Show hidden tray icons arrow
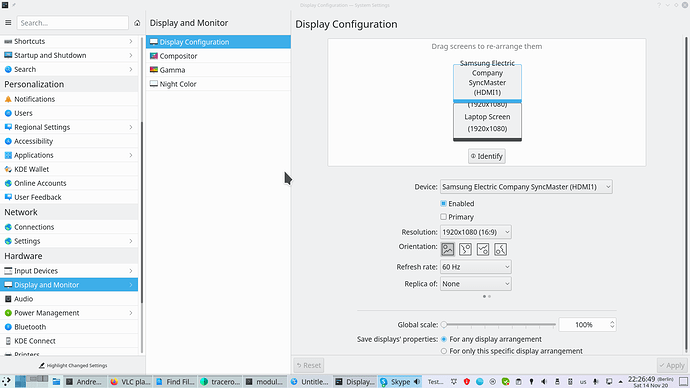 point(621,382)
